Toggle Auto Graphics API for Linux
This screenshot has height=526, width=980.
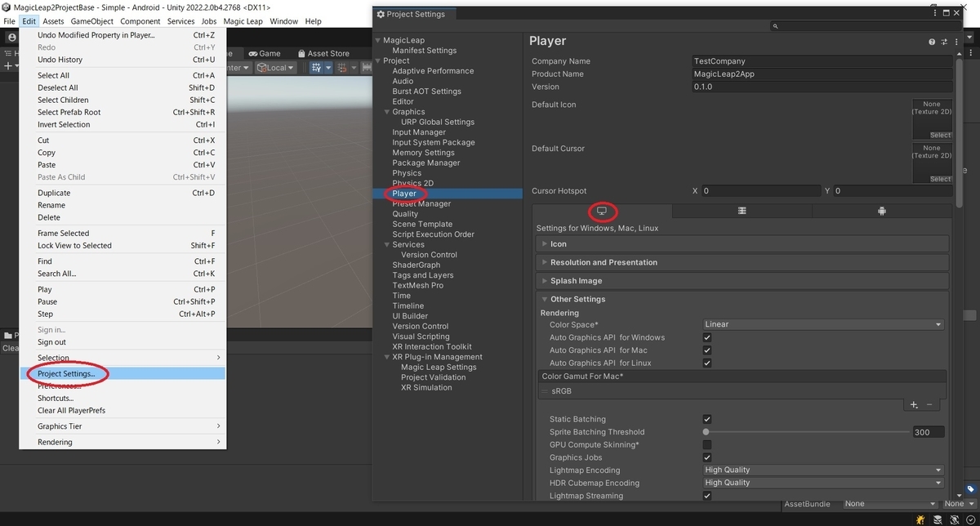[707, 363]
